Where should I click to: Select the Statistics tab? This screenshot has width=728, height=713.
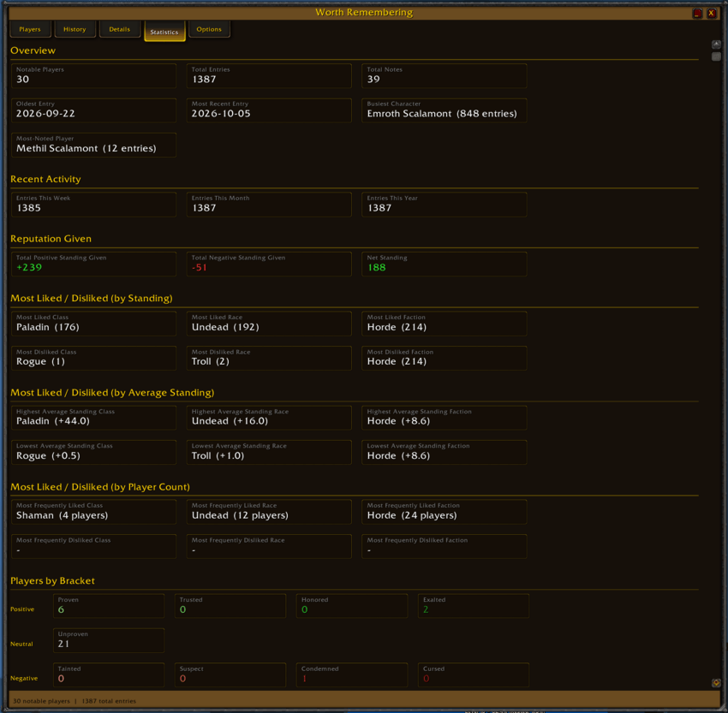point(164,31)
